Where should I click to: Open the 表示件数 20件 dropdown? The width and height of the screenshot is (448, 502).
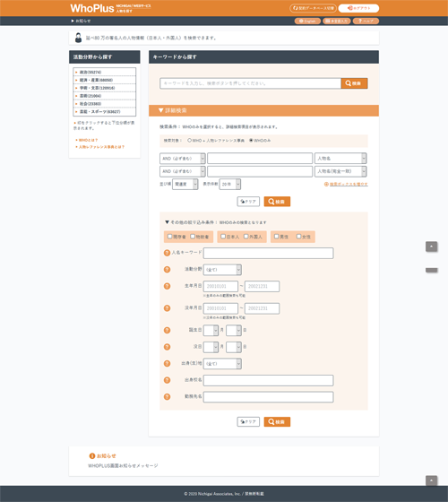229,185
